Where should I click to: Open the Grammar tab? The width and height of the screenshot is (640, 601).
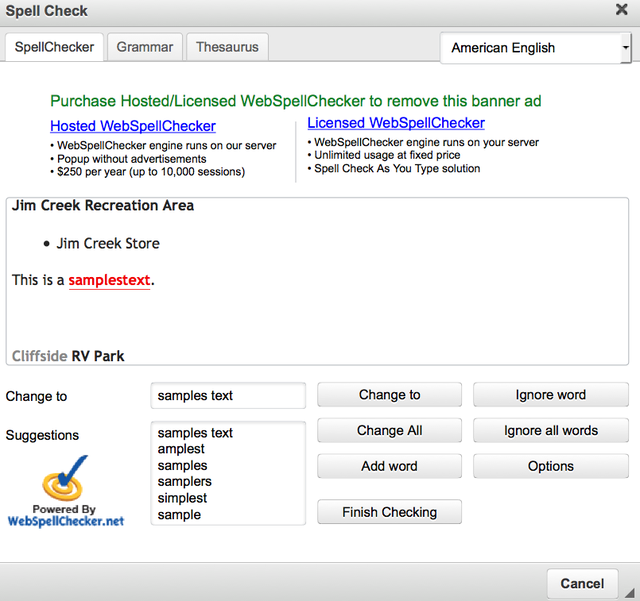145,47
